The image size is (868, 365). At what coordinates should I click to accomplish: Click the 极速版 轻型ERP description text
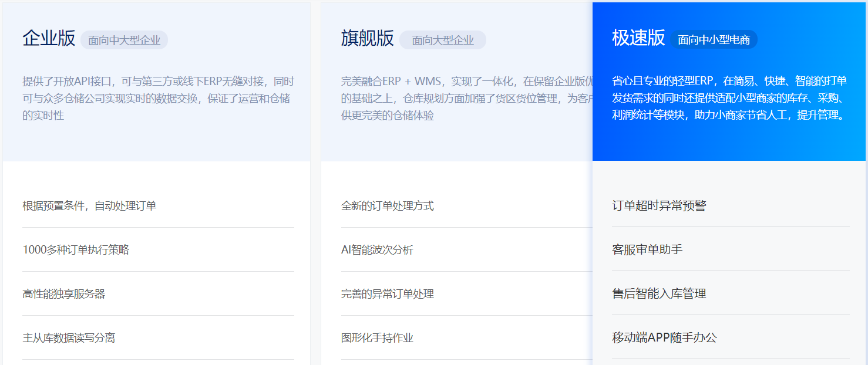coord(729,98)
